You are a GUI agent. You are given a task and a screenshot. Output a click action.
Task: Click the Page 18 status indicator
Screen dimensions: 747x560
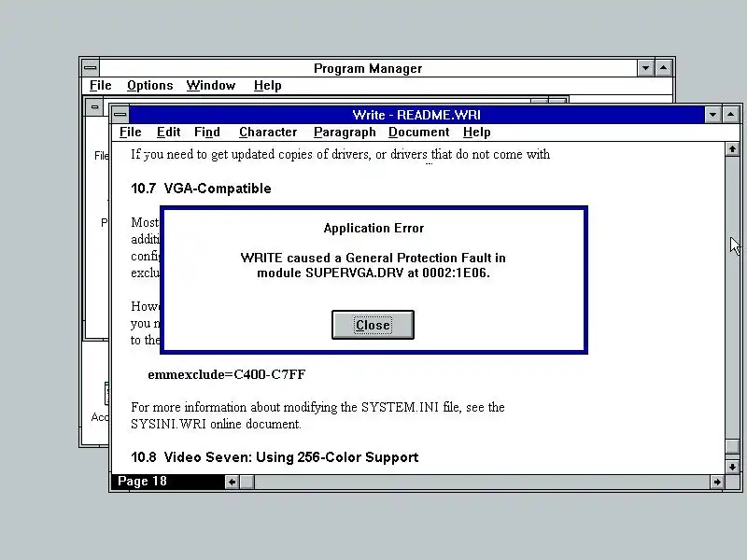pyautogui.click(x=168, y=482)
